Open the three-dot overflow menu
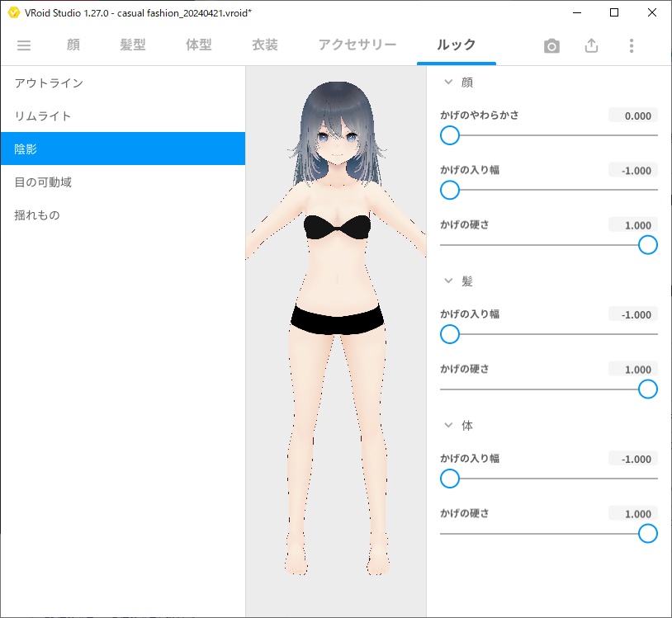The height and width of the screenshot is (618, 672). [x=632, y=45]
